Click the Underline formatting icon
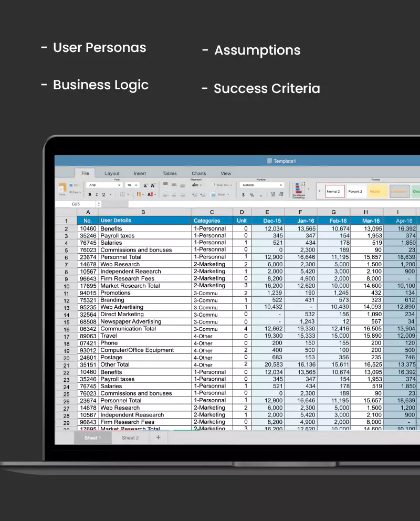 [x=103, y=195]
